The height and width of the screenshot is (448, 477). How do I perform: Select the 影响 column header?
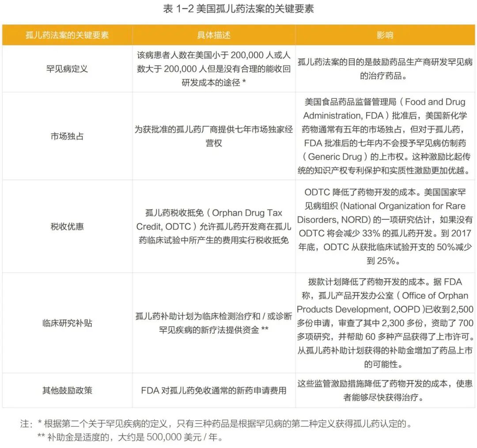click(x=386, y=34)
